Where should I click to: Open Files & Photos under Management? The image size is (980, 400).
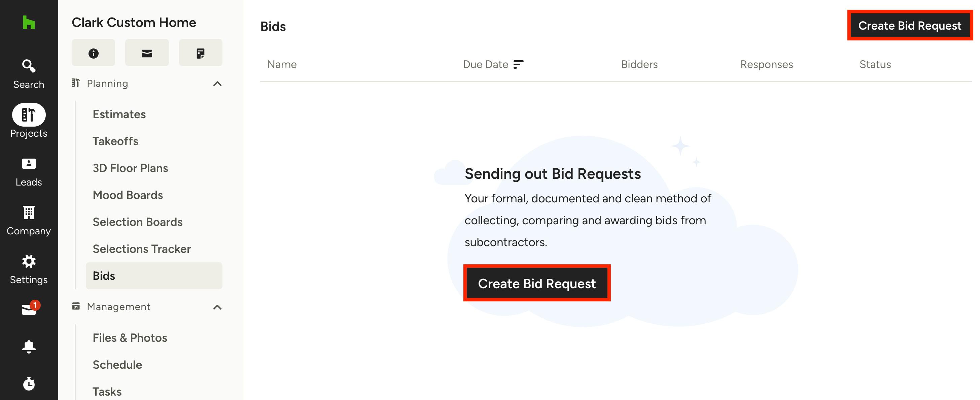click(130, 338)
